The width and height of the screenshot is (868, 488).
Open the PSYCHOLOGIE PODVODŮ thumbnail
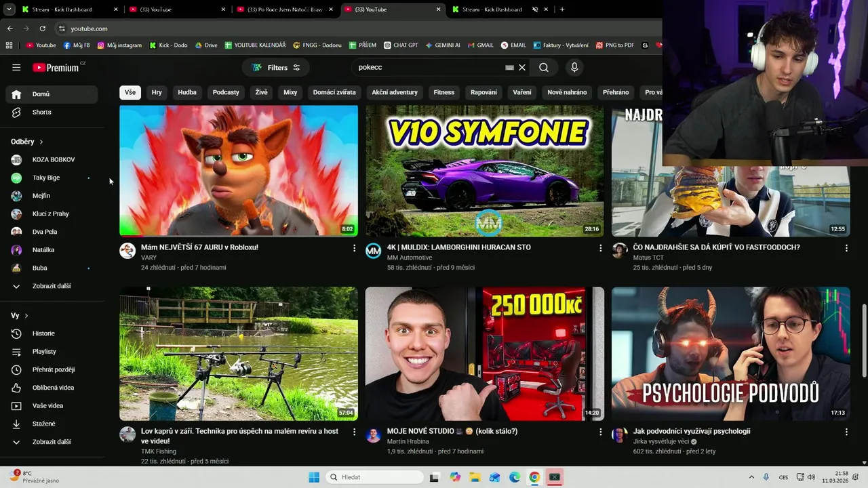click(x=730, y=353)
